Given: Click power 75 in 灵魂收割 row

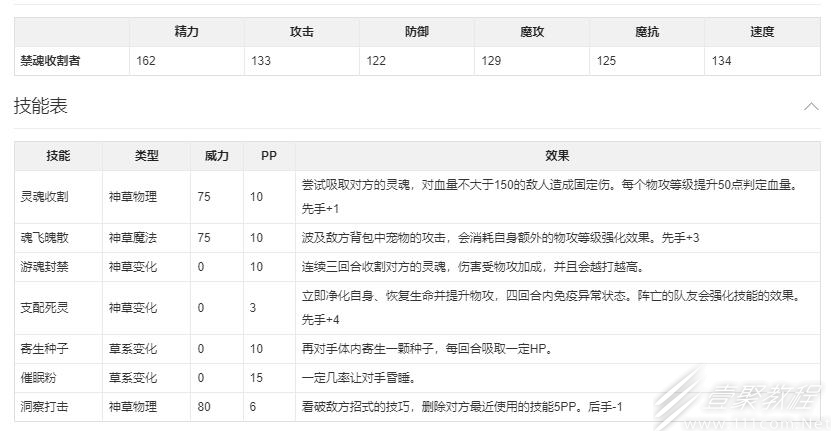Looking at the screenshot, I should click(204, 197).
